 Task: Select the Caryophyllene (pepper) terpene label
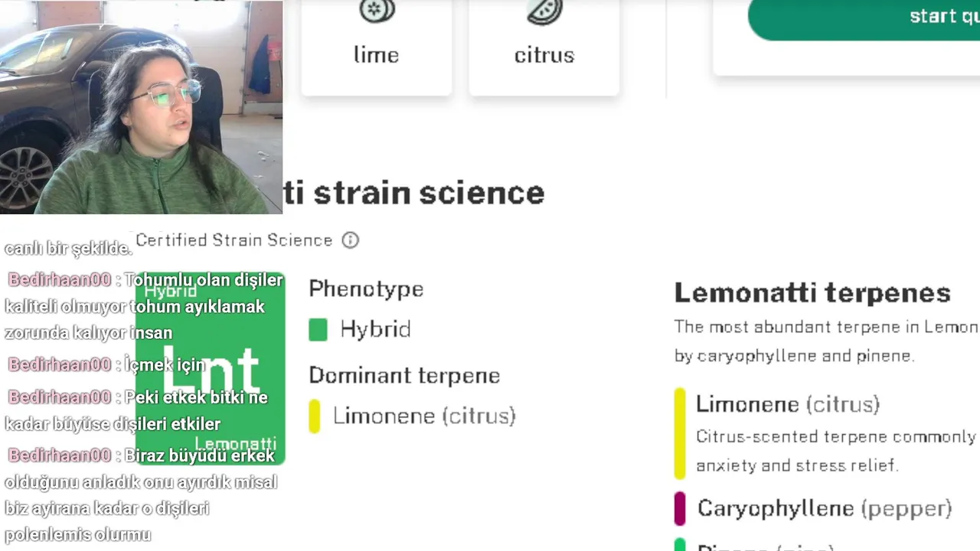[x=824, y=508]
